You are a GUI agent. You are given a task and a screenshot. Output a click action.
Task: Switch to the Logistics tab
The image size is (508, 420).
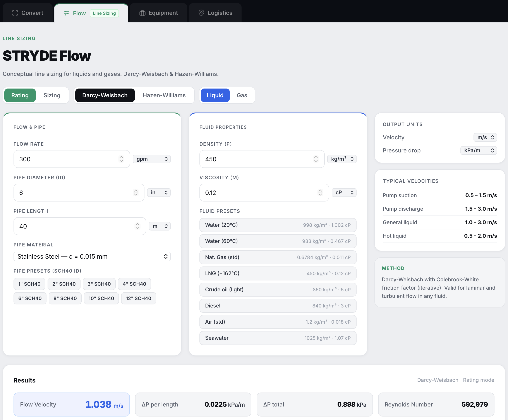coord(215,13)
